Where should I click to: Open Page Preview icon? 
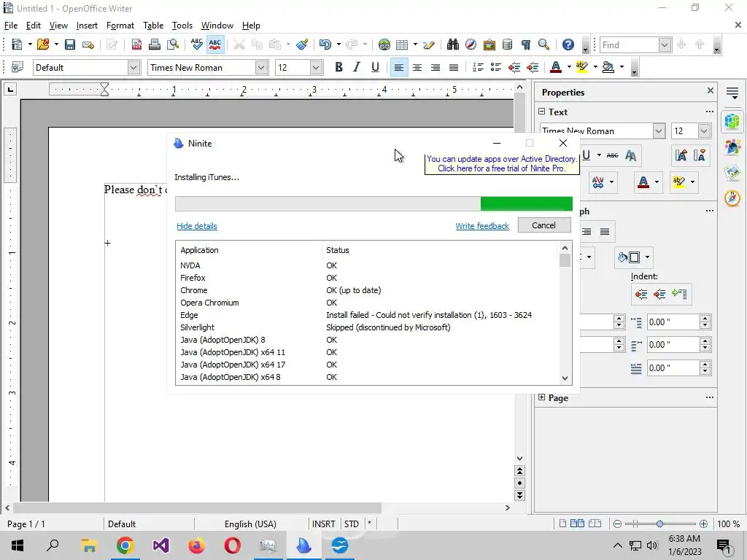pyautogui.click(x=173, y=44)
